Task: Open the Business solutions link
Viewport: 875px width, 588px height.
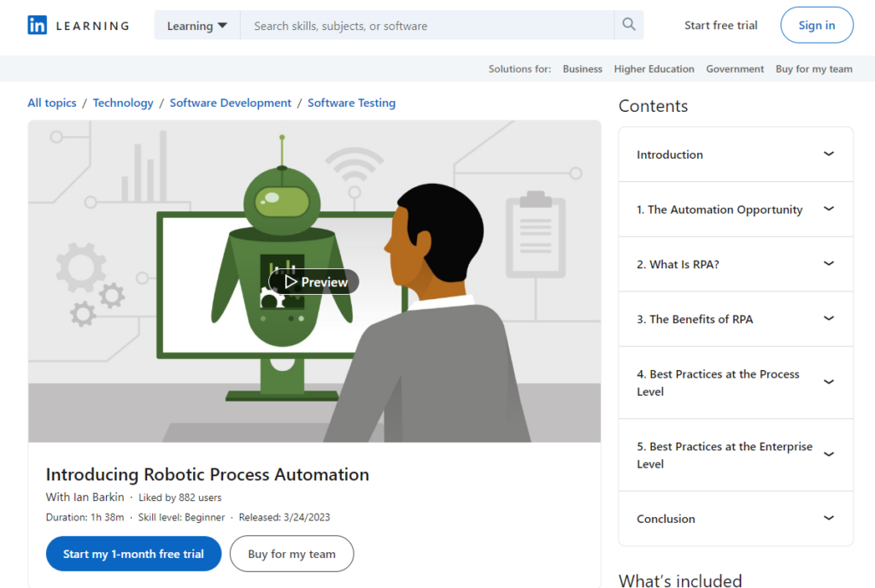Action: (x=582, y=68)
